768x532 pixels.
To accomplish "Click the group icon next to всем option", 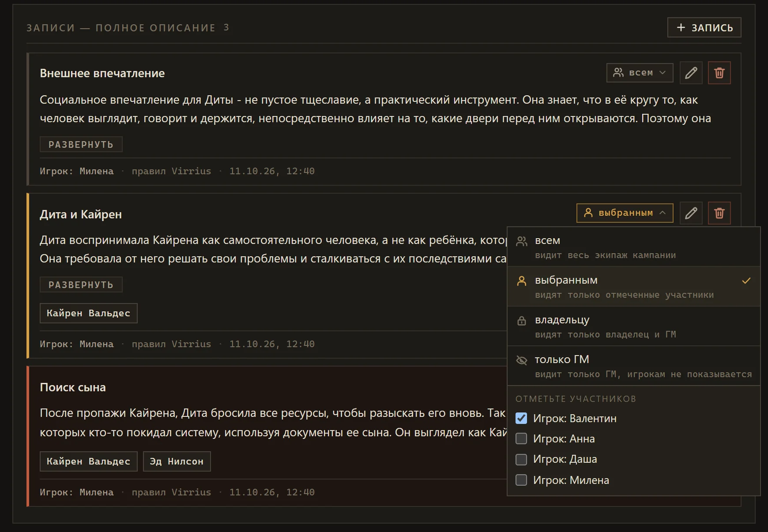I will pos(522,241).
